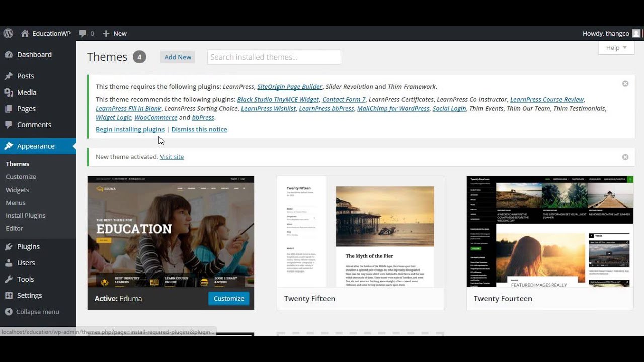Image resolution: width=644 pixels, height=362 pixels.
Task: Open the theme Editor submenu
Action: click(x=14, y=228)
